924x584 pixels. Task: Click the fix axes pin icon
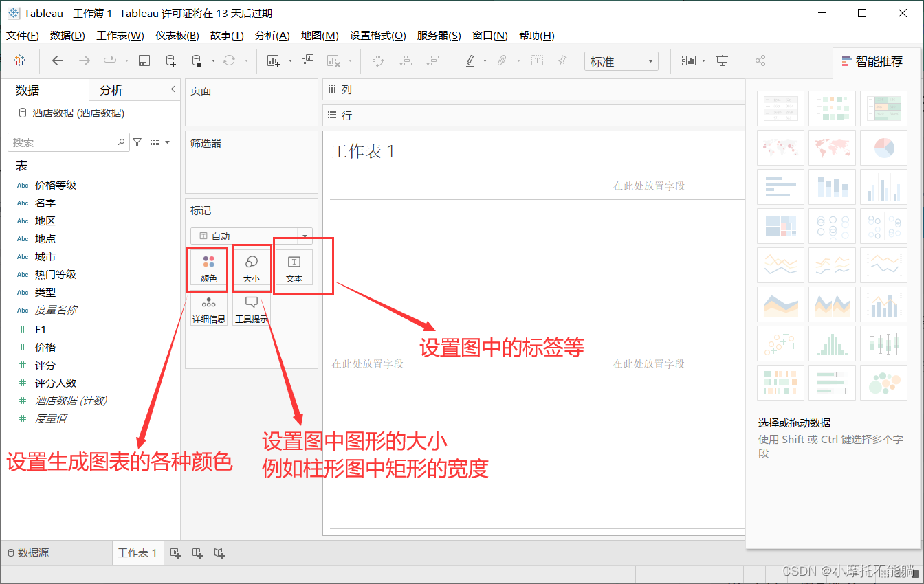tap(562, 60)
